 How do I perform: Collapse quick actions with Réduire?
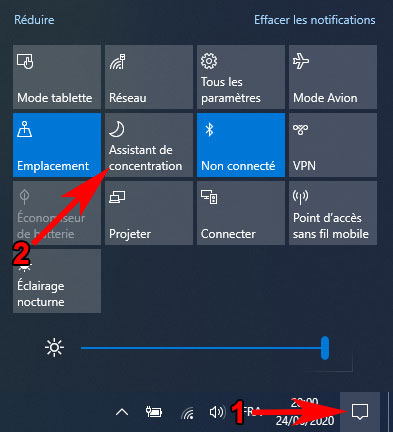pos(34,20)
